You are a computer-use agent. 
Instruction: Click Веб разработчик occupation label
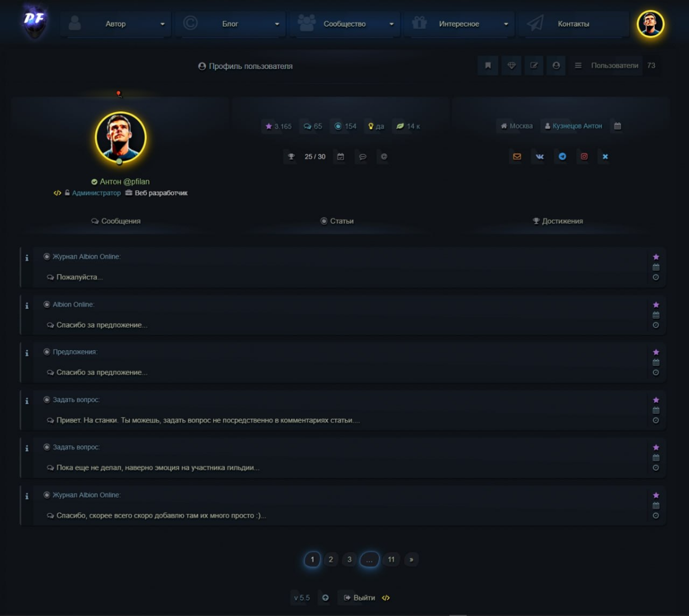point(161,193)
